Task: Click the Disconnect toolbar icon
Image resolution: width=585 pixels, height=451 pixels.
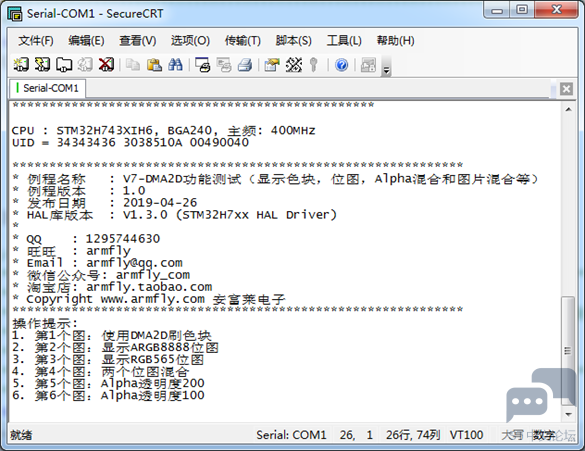Action: 106,65
